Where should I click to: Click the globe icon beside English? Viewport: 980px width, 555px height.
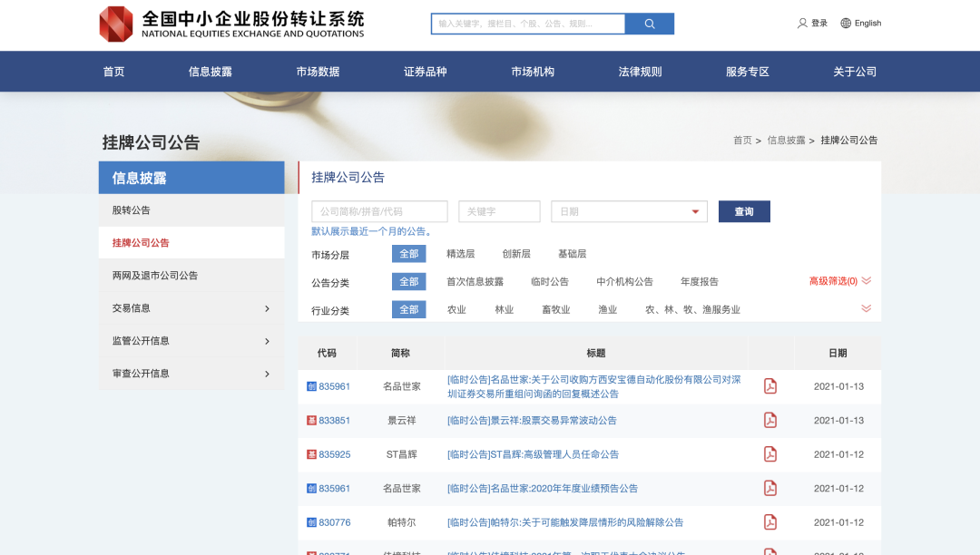click(x=846, y=23)
